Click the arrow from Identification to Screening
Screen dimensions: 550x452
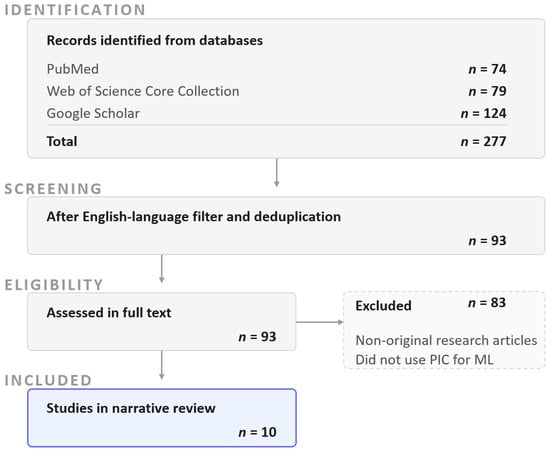pyautogui.click(x=277, y=173)
